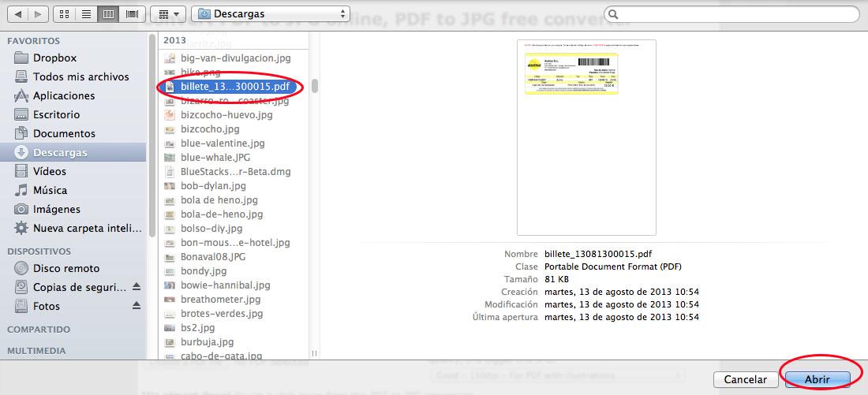Click the back navigation arrow

coord(18,14)
